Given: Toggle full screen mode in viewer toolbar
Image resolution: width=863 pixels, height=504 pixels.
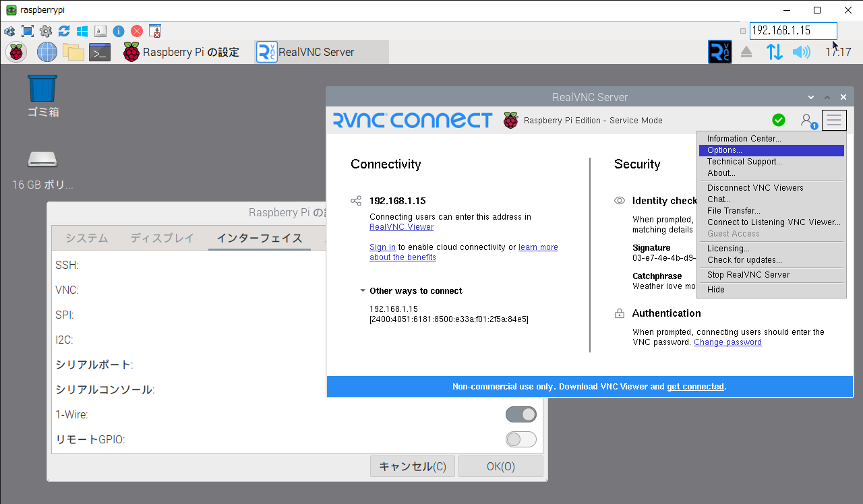Looking at the screenshot, I should (28, 31).
